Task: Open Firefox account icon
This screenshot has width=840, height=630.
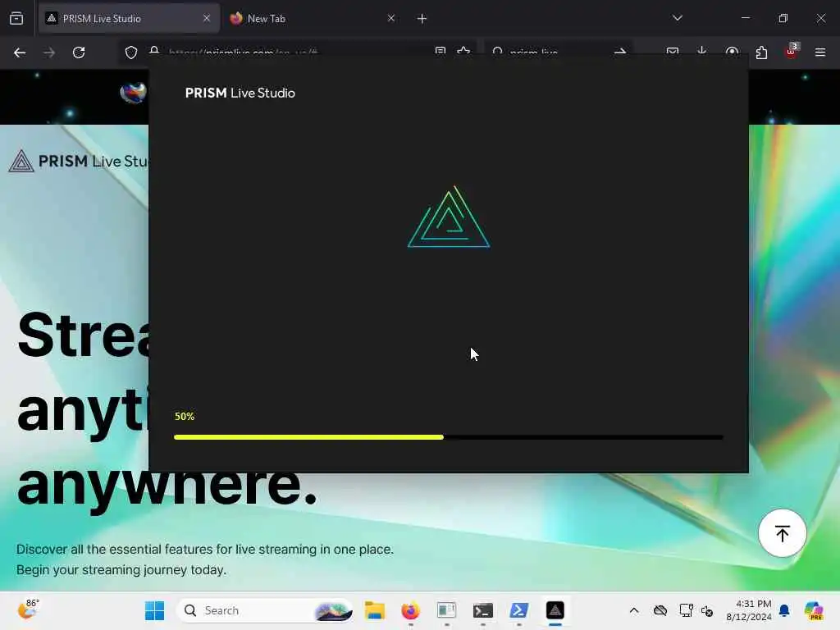Action: [x=732, y=52]
